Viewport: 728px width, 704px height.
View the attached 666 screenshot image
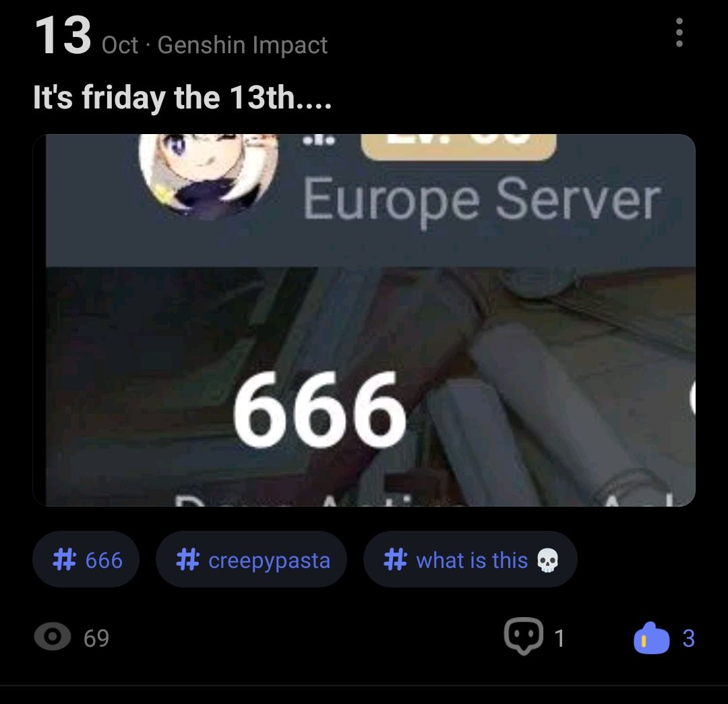point(364,320)
